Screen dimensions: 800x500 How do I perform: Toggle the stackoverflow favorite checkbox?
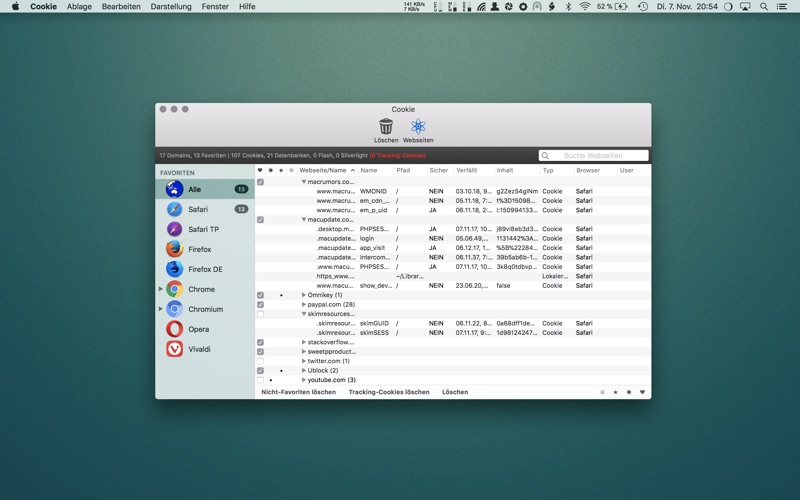(260, 342)
